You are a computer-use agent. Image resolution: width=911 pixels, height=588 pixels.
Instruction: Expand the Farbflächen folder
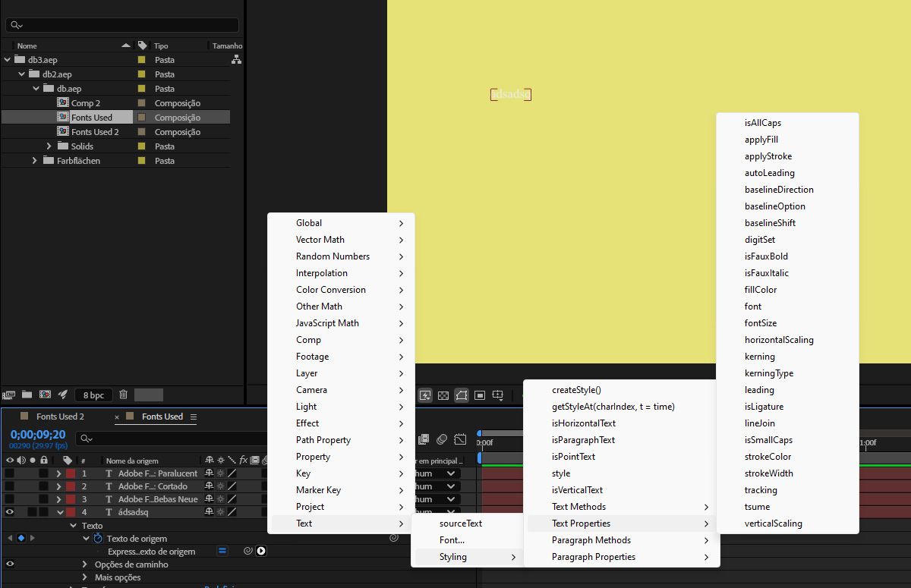point(35,161)
